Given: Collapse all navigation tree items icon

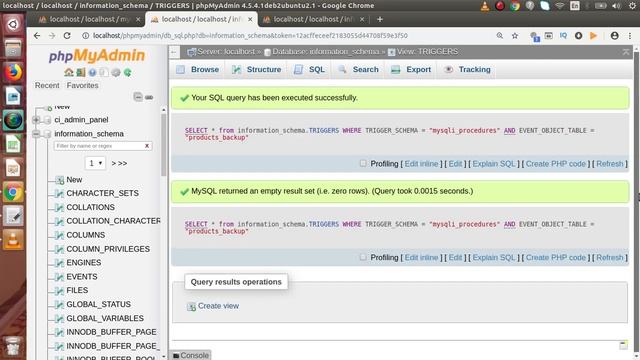Looking at the screenshot, I should click(x=138, y=97).
